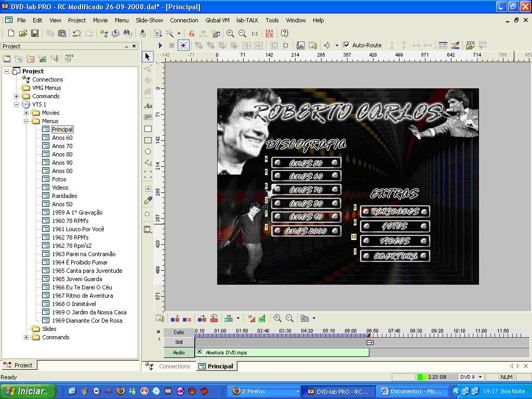Collapse the VTS 1 node
The width and height of the screenshot is (532, 399).
tap(16, 104)
